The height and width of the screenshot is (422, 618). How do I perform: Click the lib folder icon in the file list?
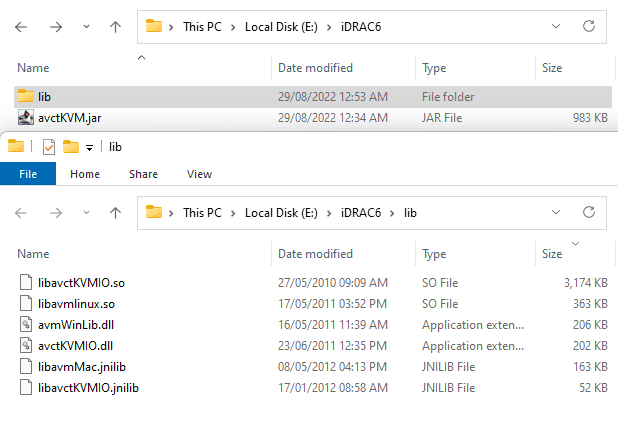point(27,97)
